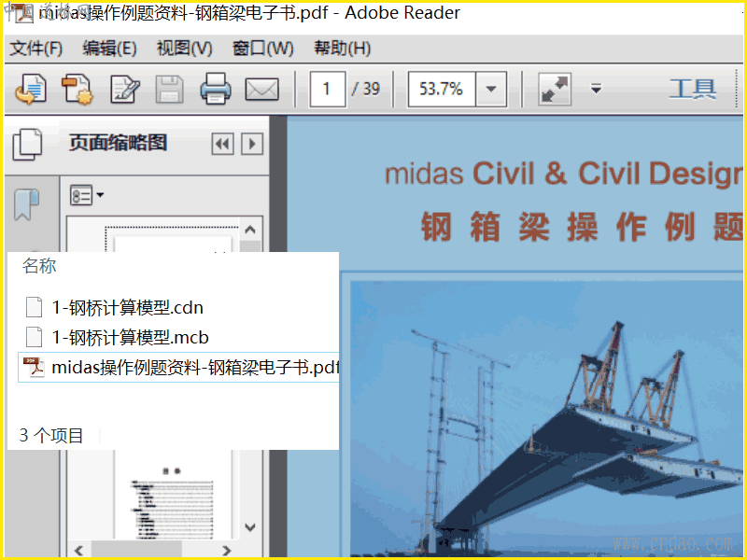Open the 文件(F) menu

pyautogui.click(x=36, y=49)
